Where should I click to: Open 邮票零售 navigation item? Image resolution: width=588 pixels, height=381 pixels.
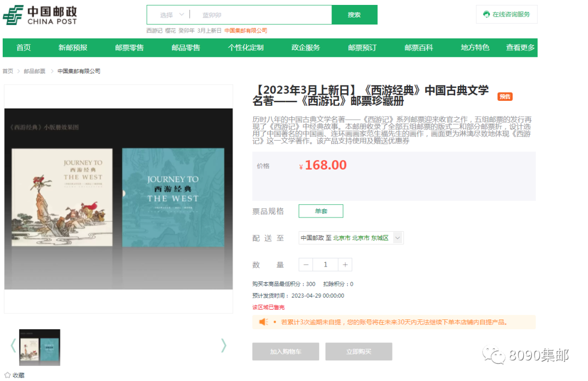click(130, 47)
